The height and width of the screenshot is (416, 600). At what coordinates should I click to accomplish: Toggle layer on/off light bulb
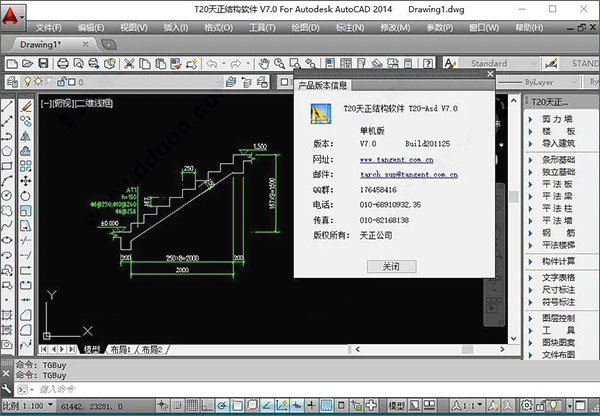click(28, 82)
